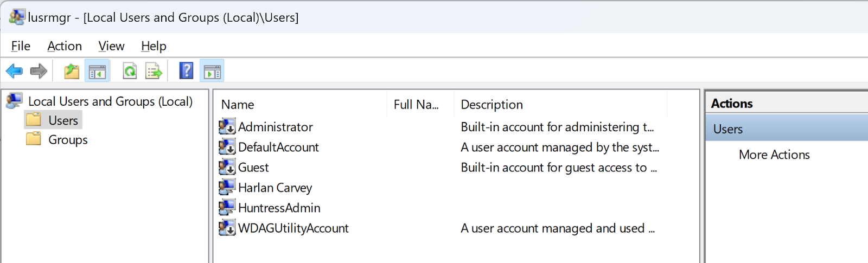Sort list by the Name column header
This screenshot has width=868, height=263.
(x=238, y=105)
